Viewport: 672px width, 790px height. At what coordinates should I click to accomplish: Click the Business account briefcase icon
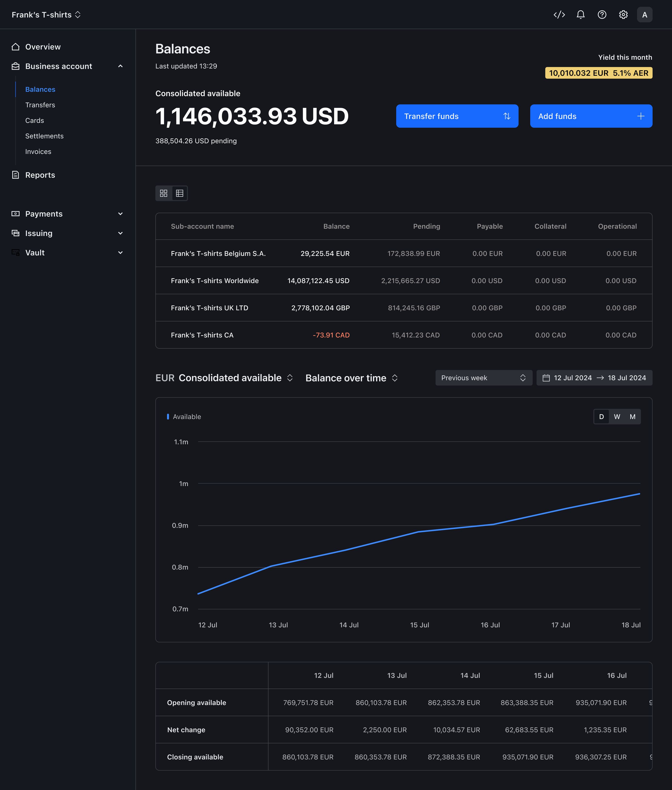click(x=16, y=66)
